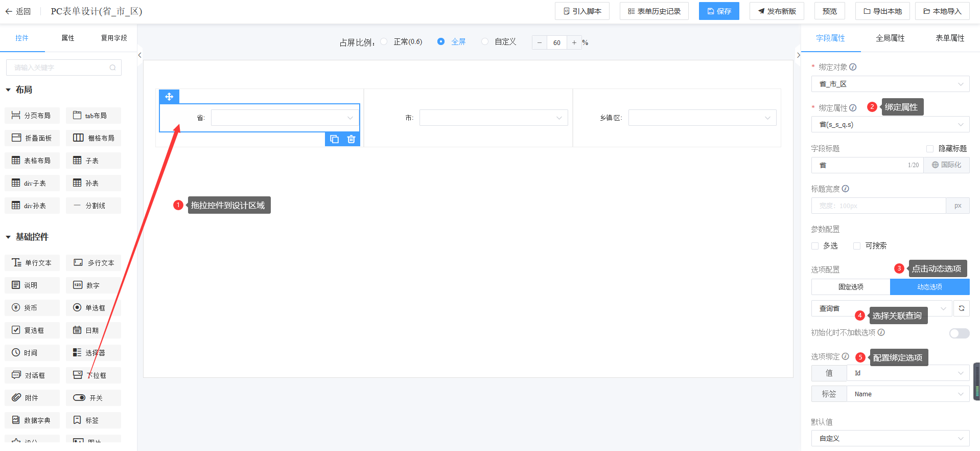
Task: Open the 绑定对象 dropdown
Action: click(890, 84)
